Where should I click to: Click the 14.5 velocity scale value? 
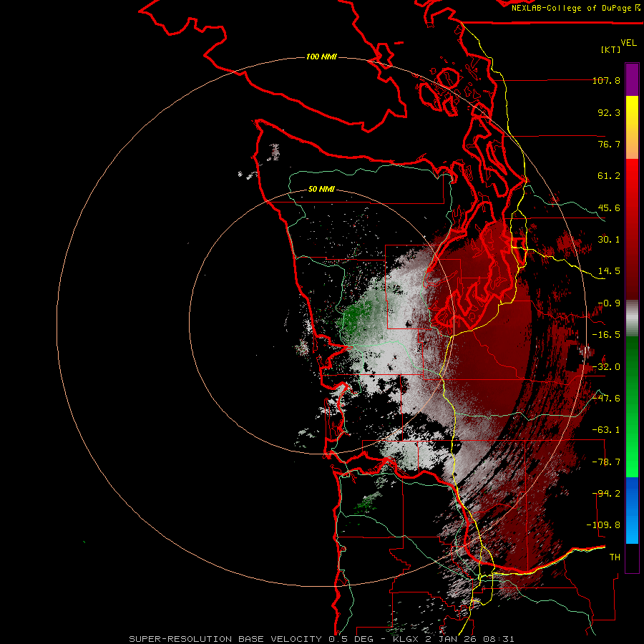pyautogui.click(x=609, y=271)
